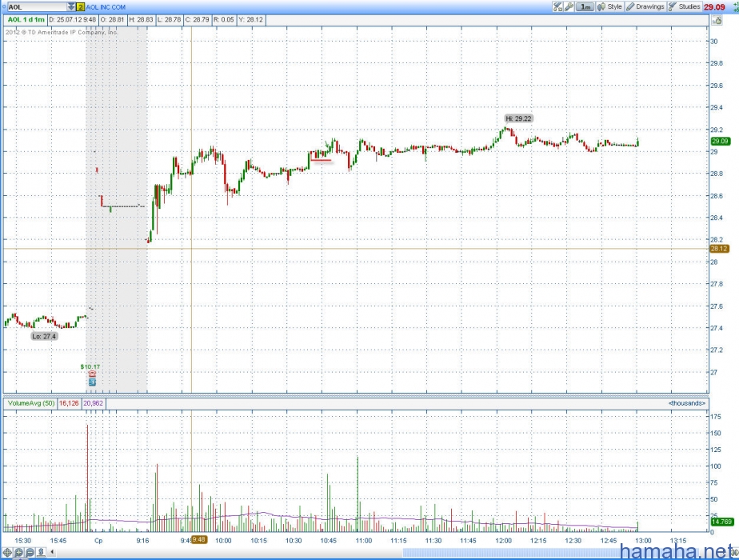
Task: Click the zoom in magnifier icon
Action: point(18,552)
